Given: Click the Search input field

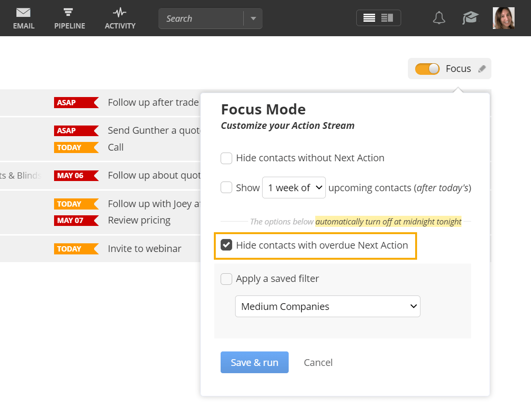Looking at the screenshot, I should pos(201,18).
